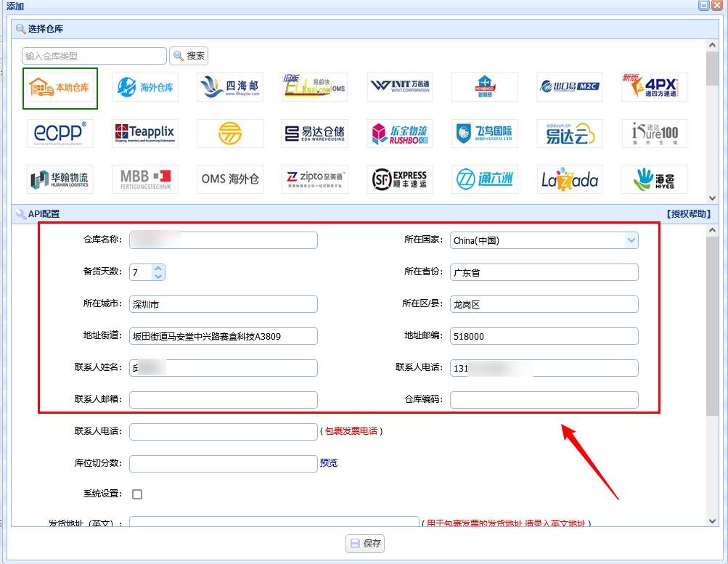Image resolution: width=728 pixels, height=564 pixels.
Task: Focus the 输入仓库类型 search field
Action: (x=94, y=56)
